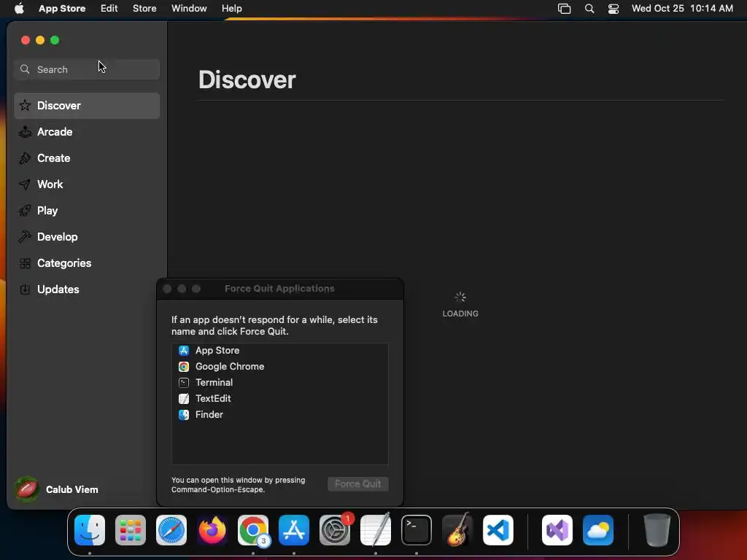The image size is (747, 560).
Task: Click the date and time in menu bar
Action: click(x=682, y=8)
